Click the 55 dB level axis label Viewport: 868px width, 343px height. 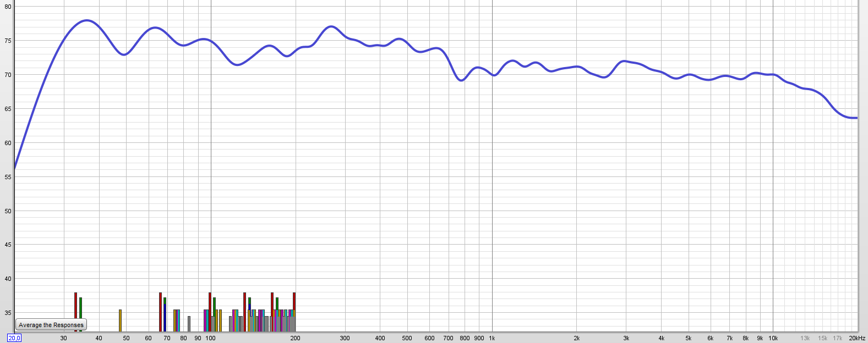[x=8, y=177]
